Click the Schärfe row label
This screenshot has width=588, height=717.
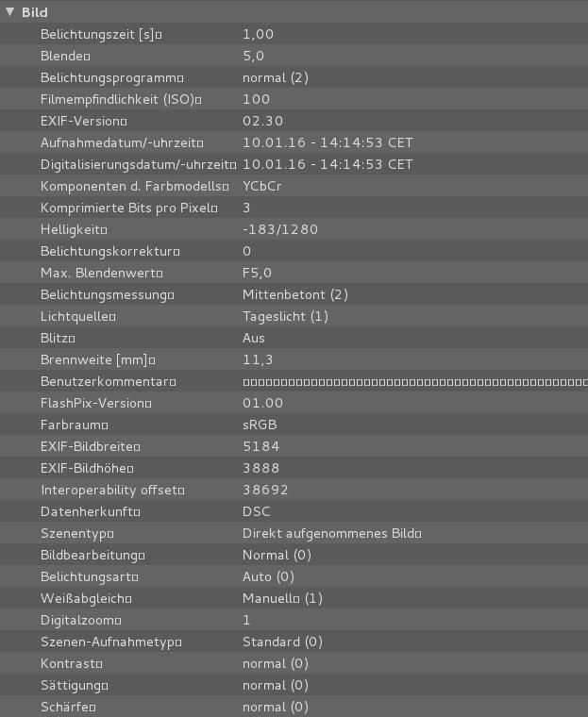pyautogui.click(x=67, y=707)
